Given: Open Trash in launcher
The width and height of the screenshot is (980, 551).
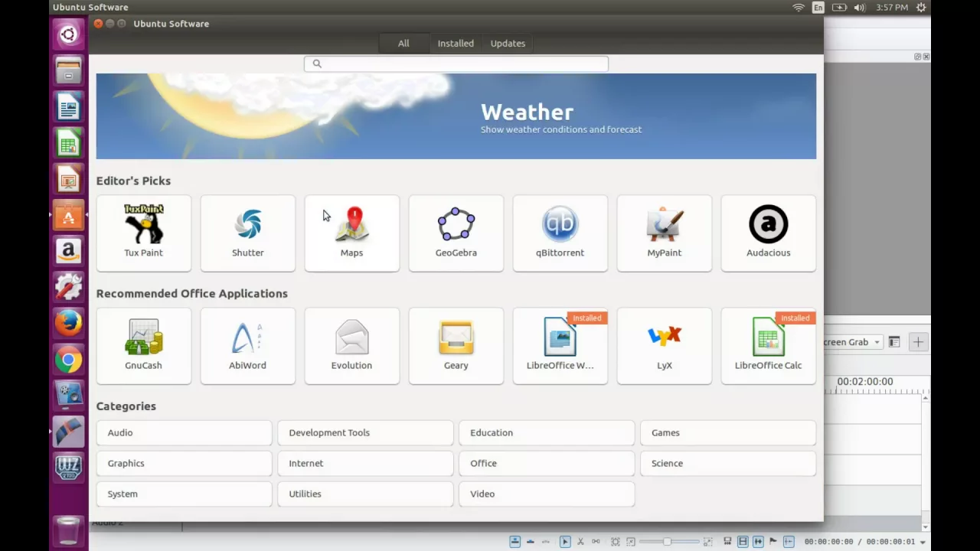Looking at the screenshot, I should 68,530.
